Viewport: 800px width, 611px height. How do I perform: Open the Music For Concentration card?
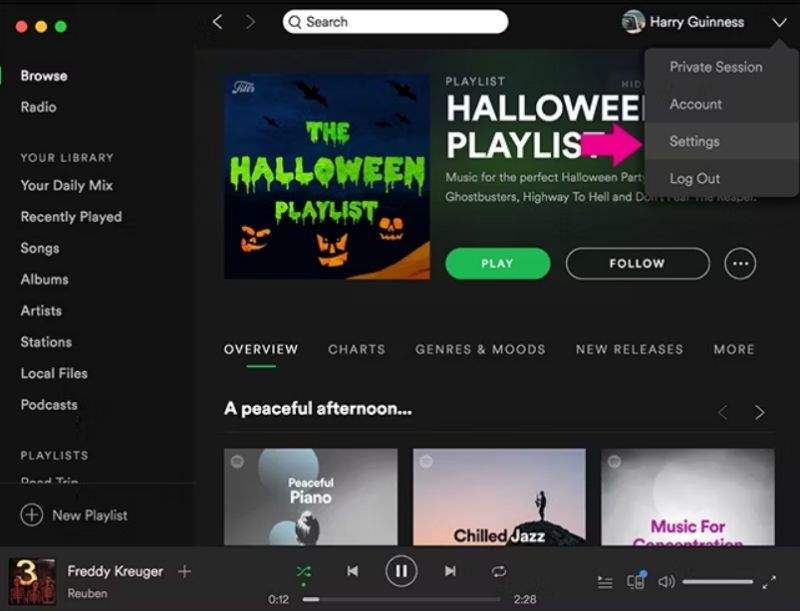click(x=688, y=497)
